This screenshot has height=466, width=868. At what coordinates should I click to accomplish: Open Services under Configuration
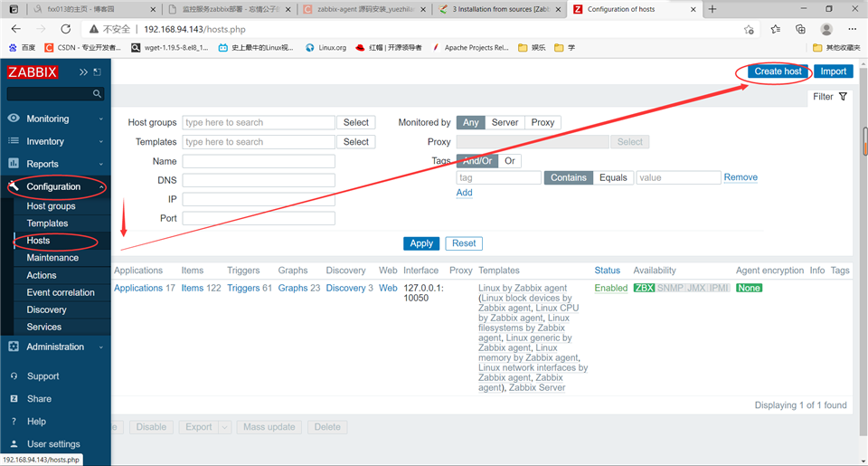[x=44, y=327]
